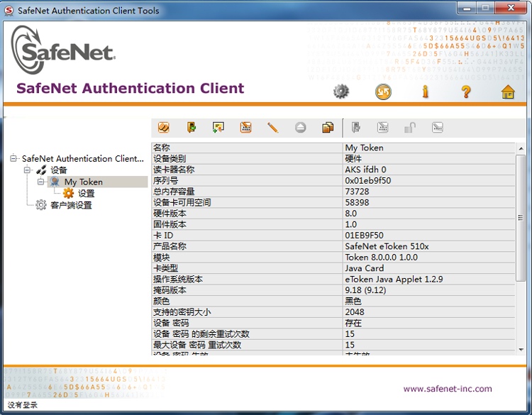532x415 pixels.
Task: Select My Token in the tree
Action: point(84,182)
